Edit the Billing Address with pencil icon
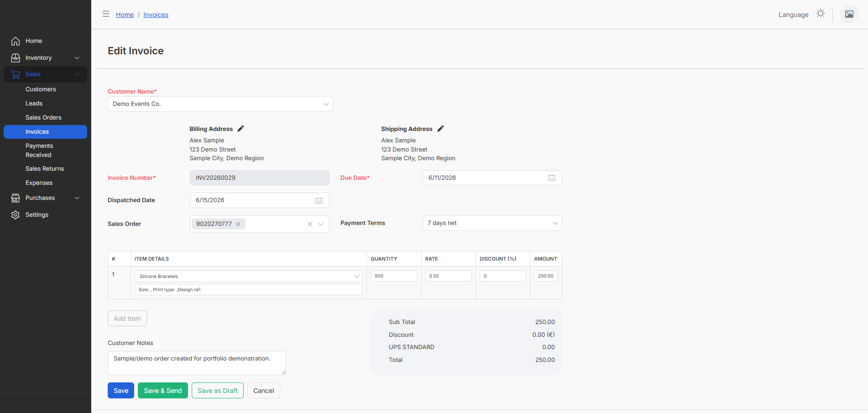This screenshot has height=413, width=868. coord(241,129)
